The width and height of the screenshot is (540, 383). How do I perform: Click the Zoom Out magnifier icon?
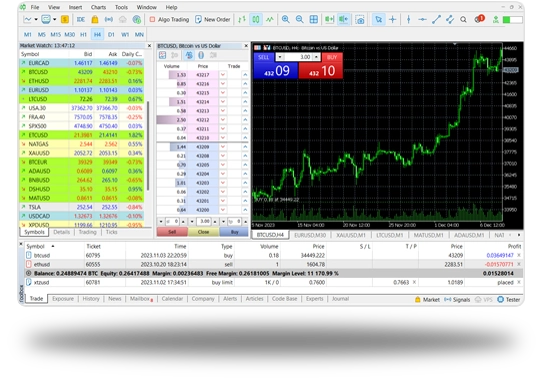tap(299, 20)
